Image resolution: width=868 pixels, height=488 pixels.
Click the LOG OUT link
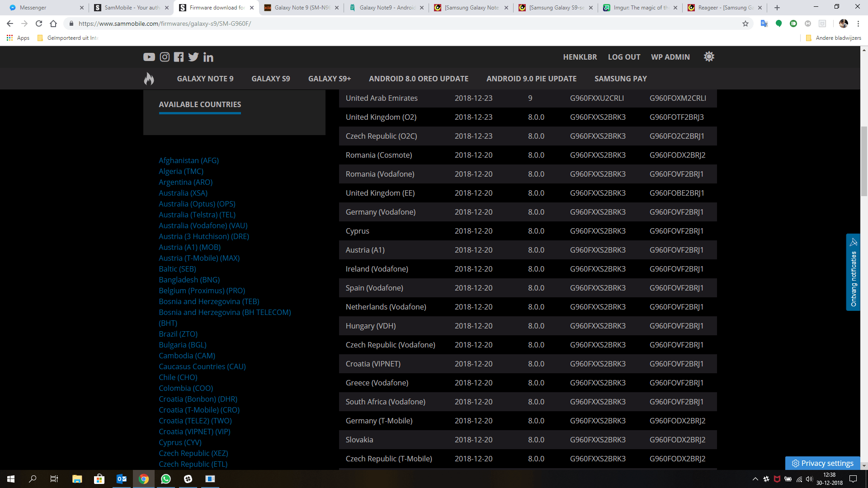(624, 57)
